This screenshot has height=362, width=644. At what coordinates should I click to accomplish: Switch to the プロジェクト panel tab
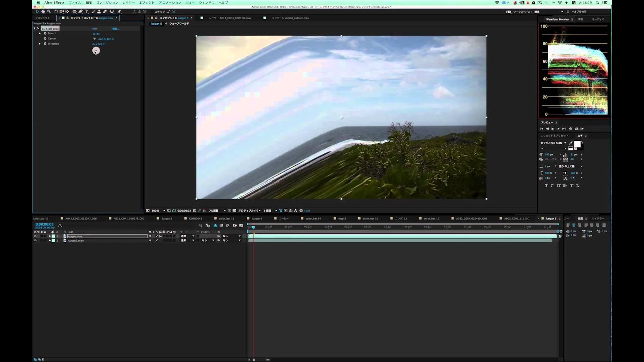(x=42, y=18)
